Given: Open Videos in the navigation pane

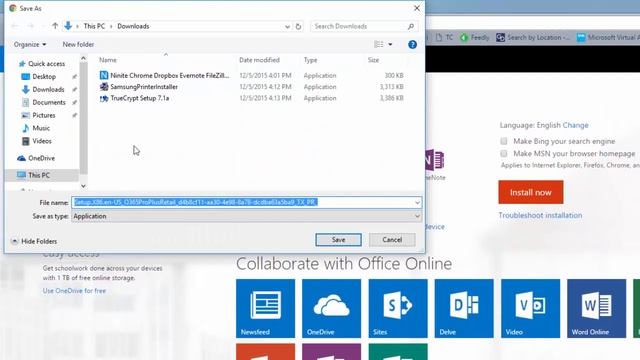Looking at the screenshot, I should point(42,141).
